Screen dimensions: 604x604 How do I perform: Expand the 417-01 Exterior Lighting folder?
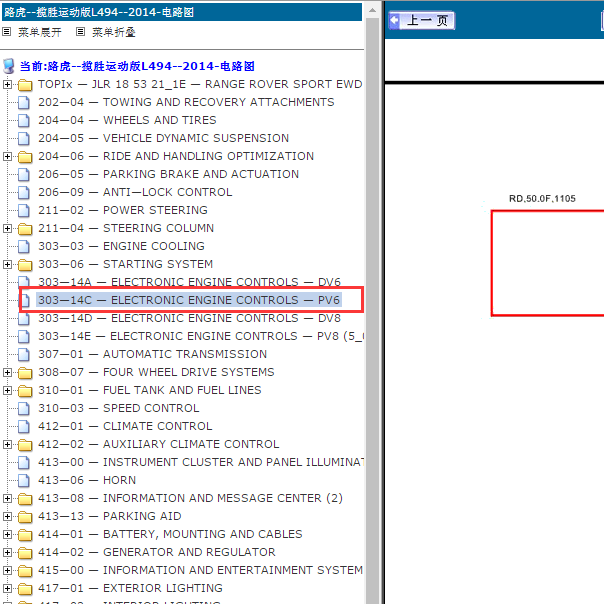[7, 589]
